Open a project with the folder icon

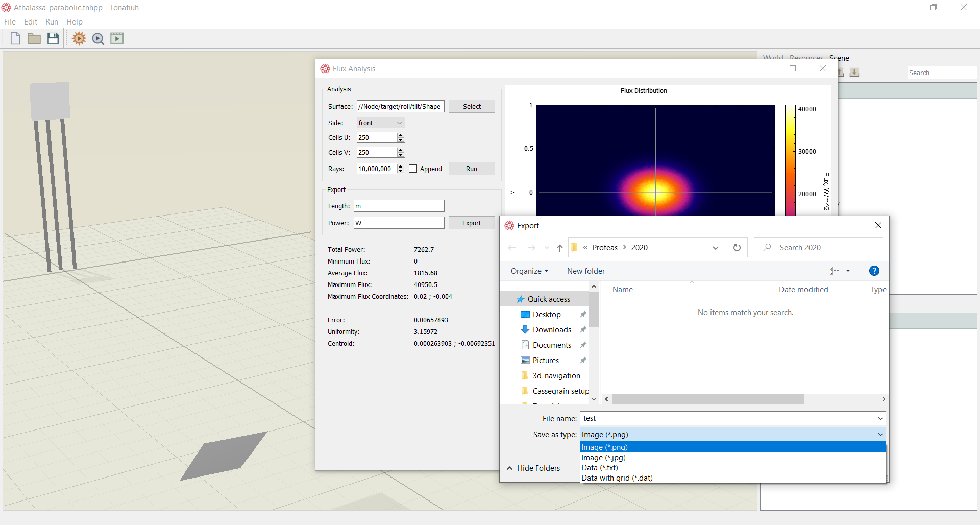click(x=34, y=38)
